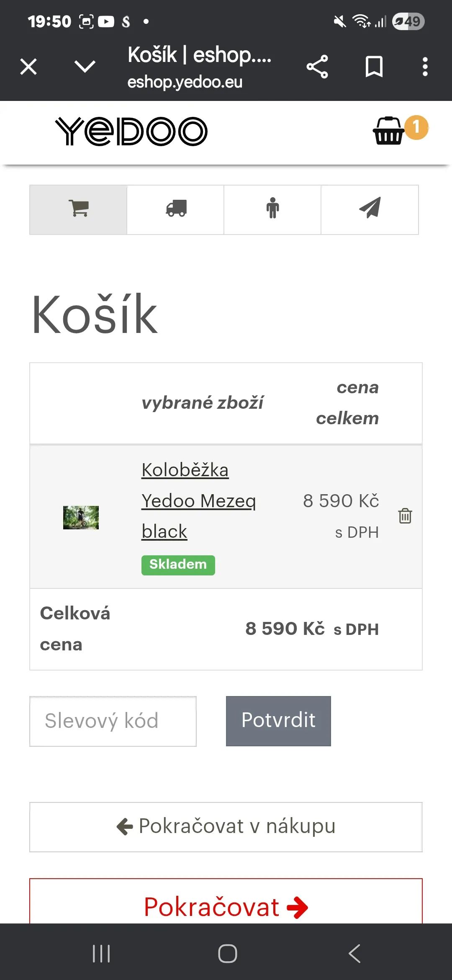Image resolution: width=452 pixels, height=980 pixels.
Task: Proceed with the red Pokračovat button
Action: pyautogui.click(x=226, y=906)
